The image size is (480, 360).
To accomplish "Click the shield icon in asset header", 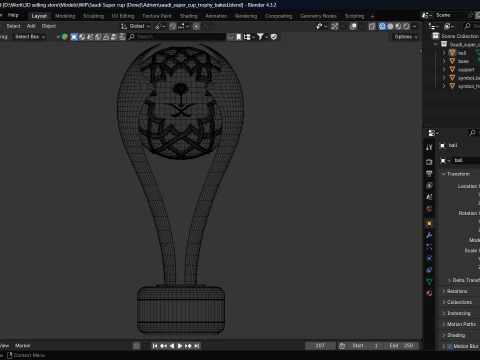I will pyautogui.click(x=274, y=37).
